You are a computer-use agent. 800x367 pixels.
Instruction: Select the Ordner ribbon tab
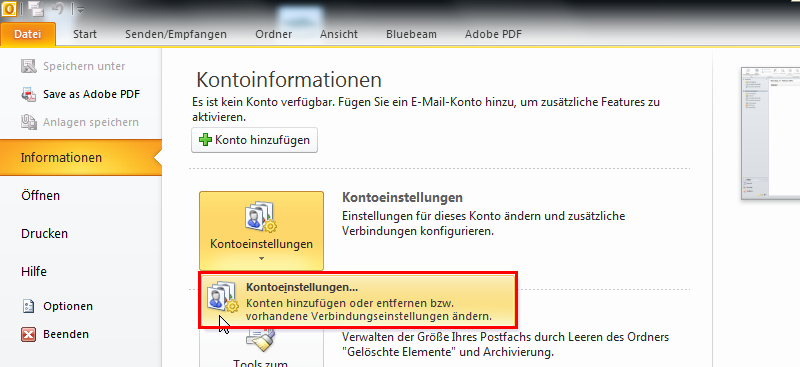click(x=273, y=35)
